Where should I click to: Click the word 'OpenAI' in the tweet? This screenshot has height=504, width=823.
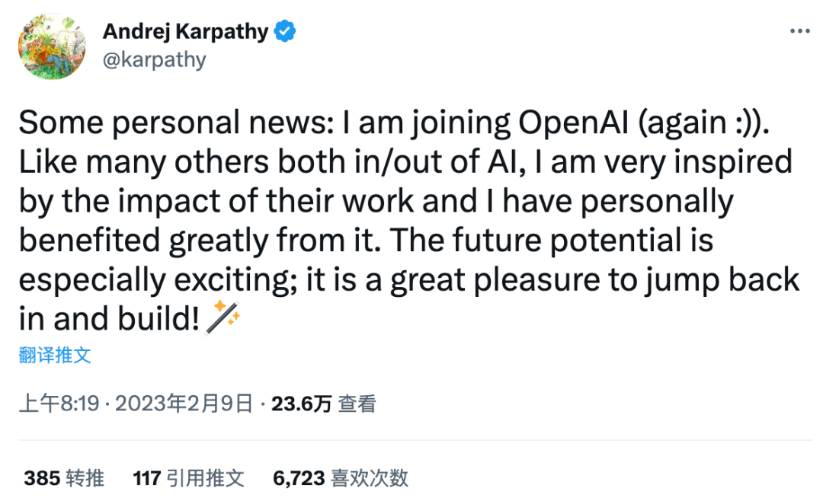coord(573,123)
